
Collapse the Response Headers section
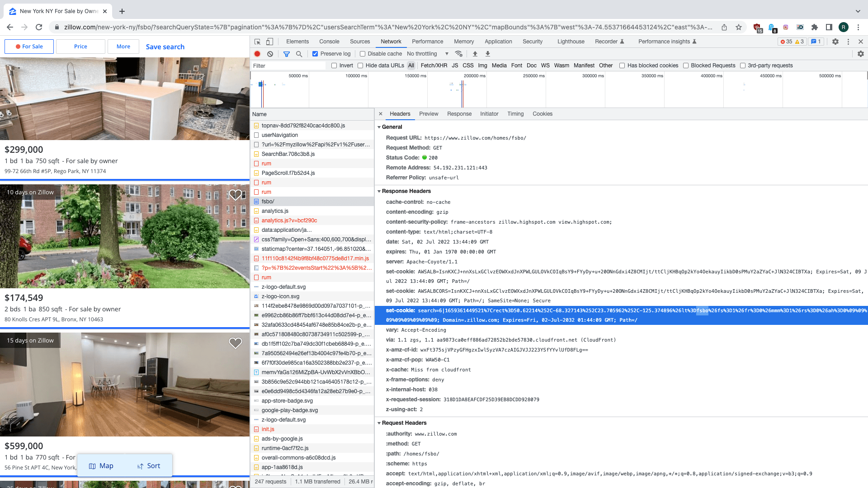tap(379, 191)
